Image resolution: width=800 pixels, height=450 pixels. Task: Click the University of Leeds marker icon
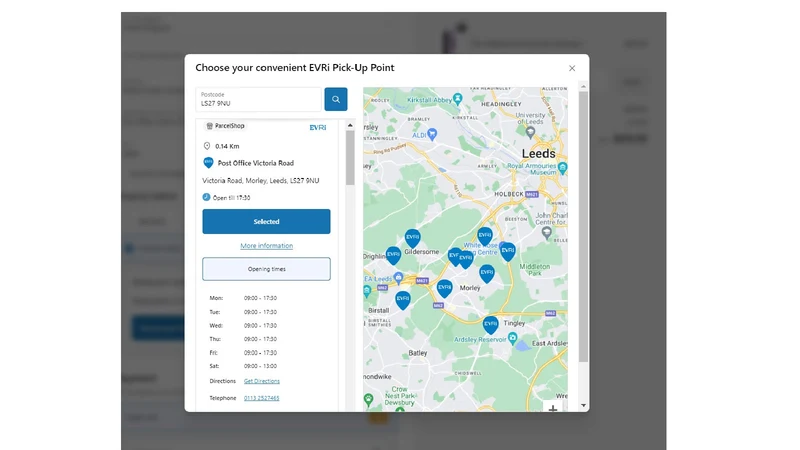click(530, 132)
